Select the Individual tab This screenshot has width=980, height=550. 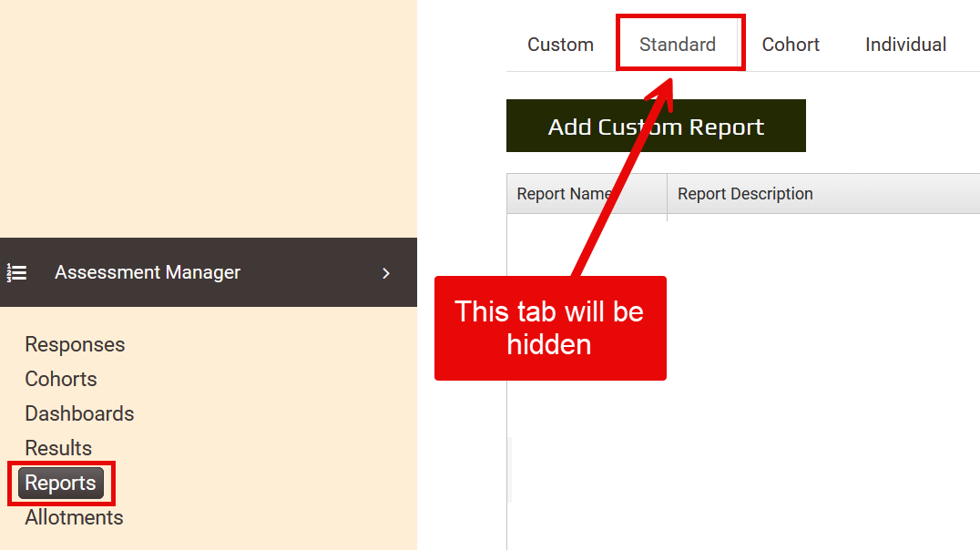[905, 45]
